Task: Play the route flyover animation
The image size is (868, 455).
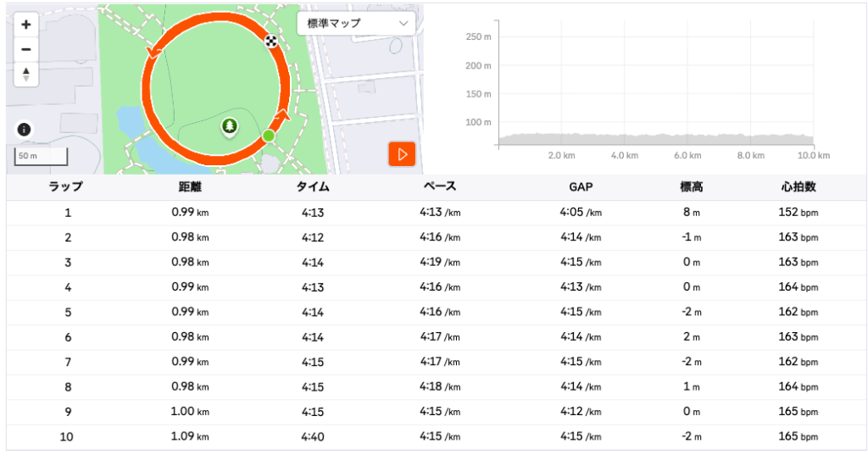Action: pos(403,154)
